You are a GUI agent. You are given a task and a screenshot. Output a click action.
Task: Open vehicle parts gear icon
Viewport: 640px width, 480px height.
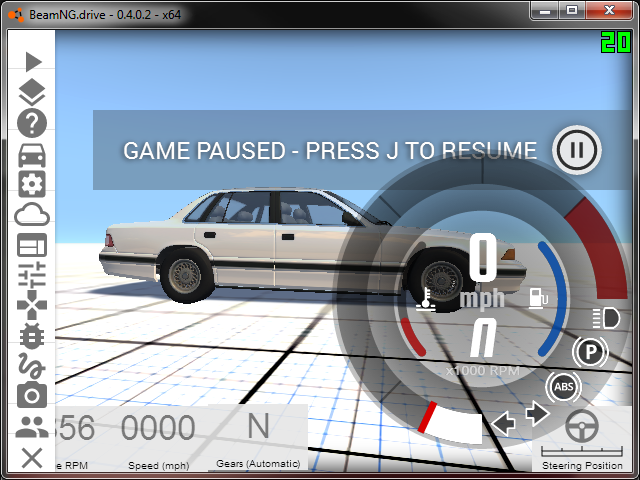(32, 184)
